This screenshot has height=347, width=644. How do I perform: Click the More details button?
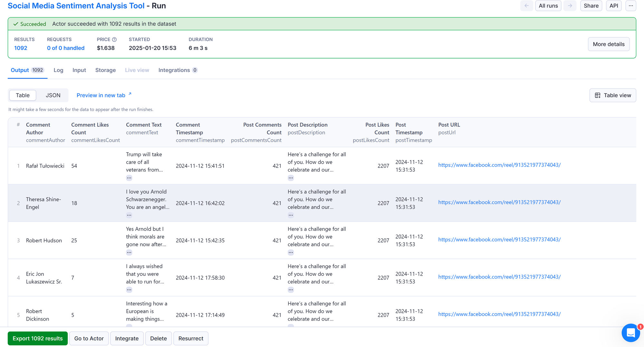pyautogui.click(x=608, y=44)
